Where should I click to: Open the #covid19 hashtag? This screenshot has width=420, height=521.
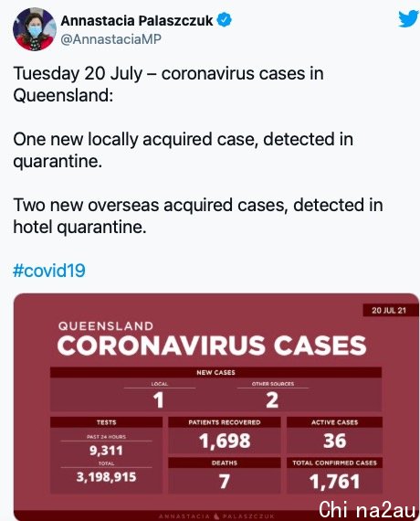click(x=49, y=271)
